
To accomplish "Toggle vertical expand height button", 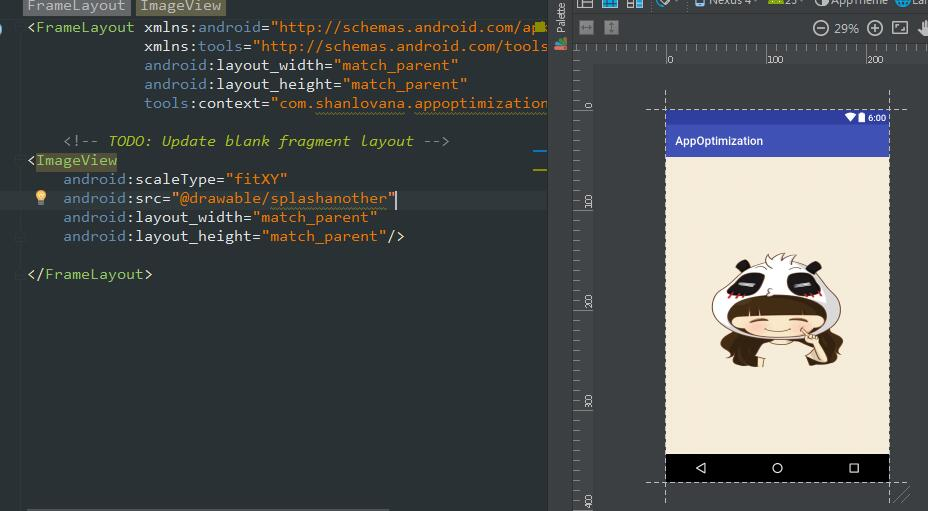I will [611, 27].
